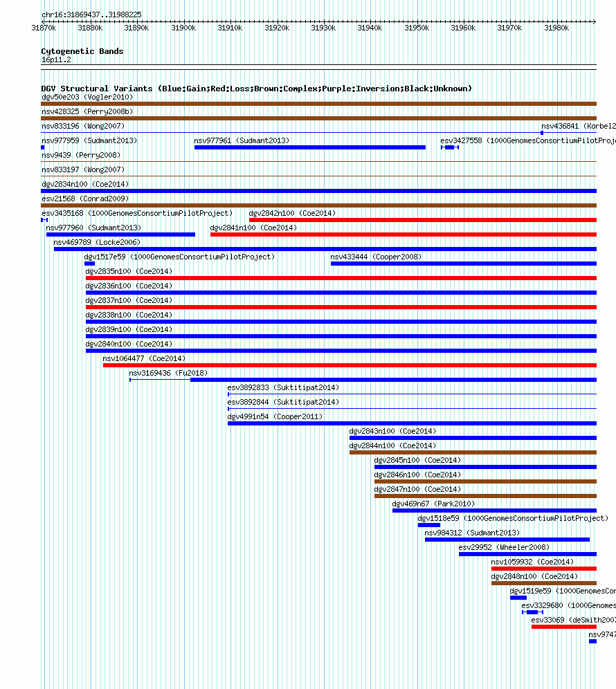Click the esv3892833 (Suktitipat2014) label
Screen dimensions: 616x689
click(x=283, y=387)
